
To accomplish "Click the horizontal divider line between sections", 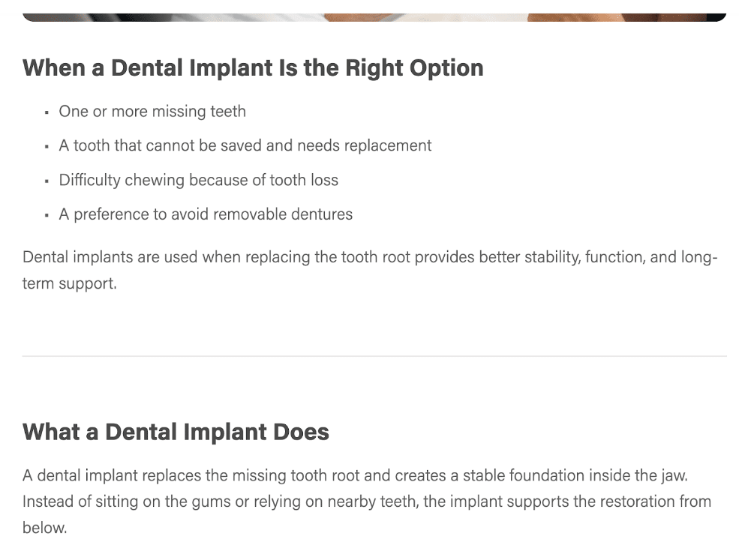I will 374,356.
